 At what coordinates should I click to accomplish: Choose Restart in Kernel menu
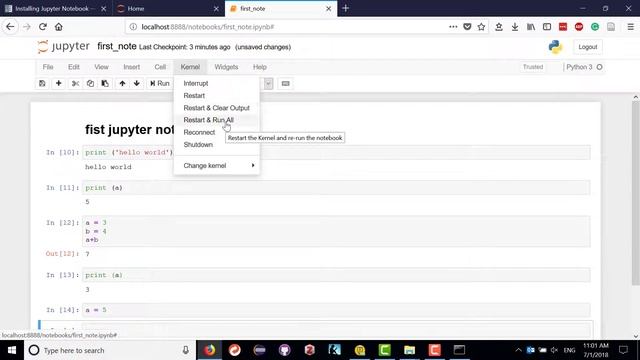point(216,96)
